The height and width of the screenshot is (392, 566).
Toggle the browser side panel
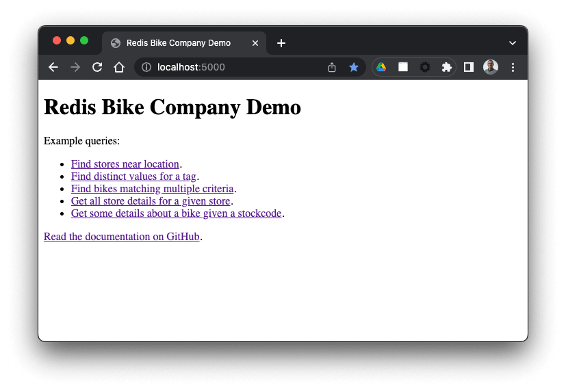tap(469, 67)
